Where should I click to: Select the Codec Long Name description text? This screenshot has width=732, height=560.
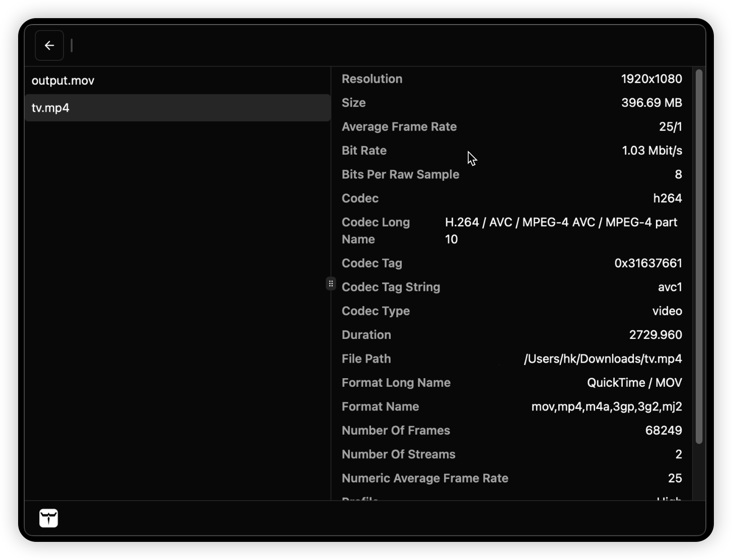561,231
